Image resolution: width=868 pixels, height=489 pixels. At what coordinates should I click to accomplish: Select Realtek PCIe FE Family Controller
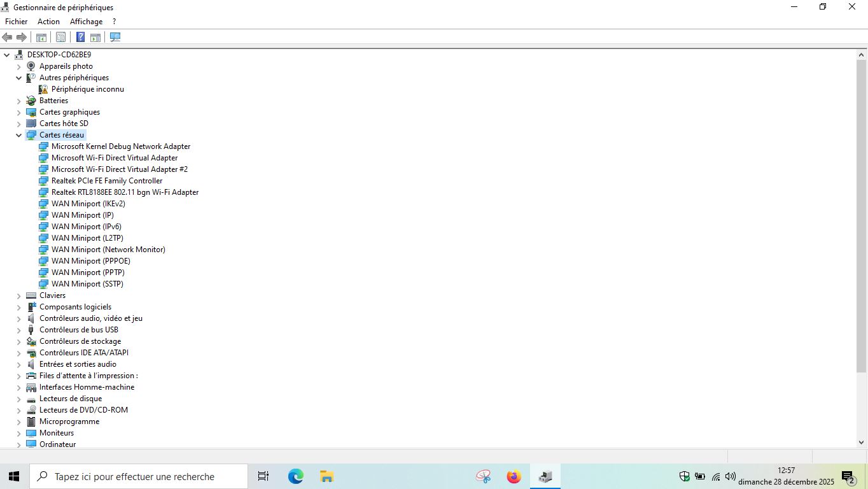pyautogui.click(x=106, y=181)
